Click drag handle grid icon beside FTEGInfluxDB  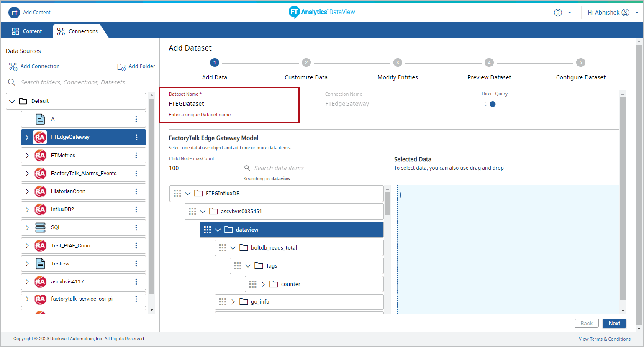(177, 194)
